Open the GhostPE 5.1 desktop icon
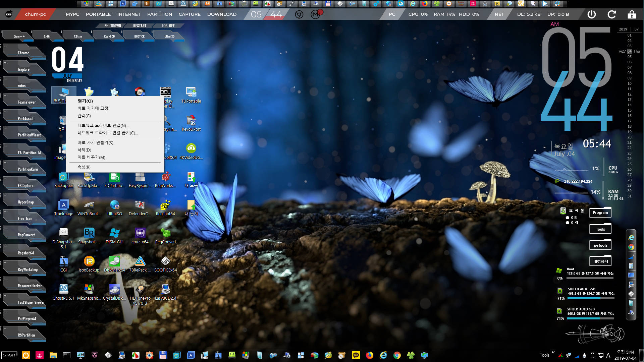The height and width of the screenshot is (362, 644). pyautogui.click(x=63, y=292)
